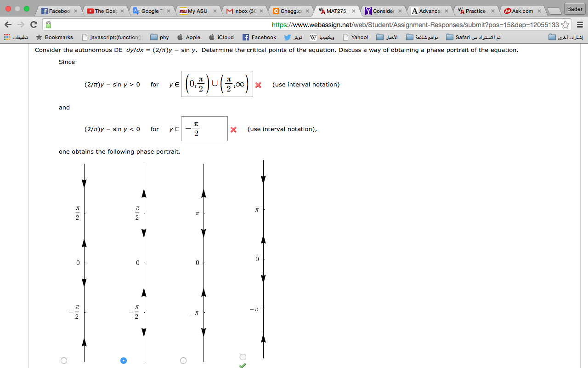Image resolution: width=588 pixels, height=368 pixels.
Task: Click the Bader profile button
Action: 574,8
